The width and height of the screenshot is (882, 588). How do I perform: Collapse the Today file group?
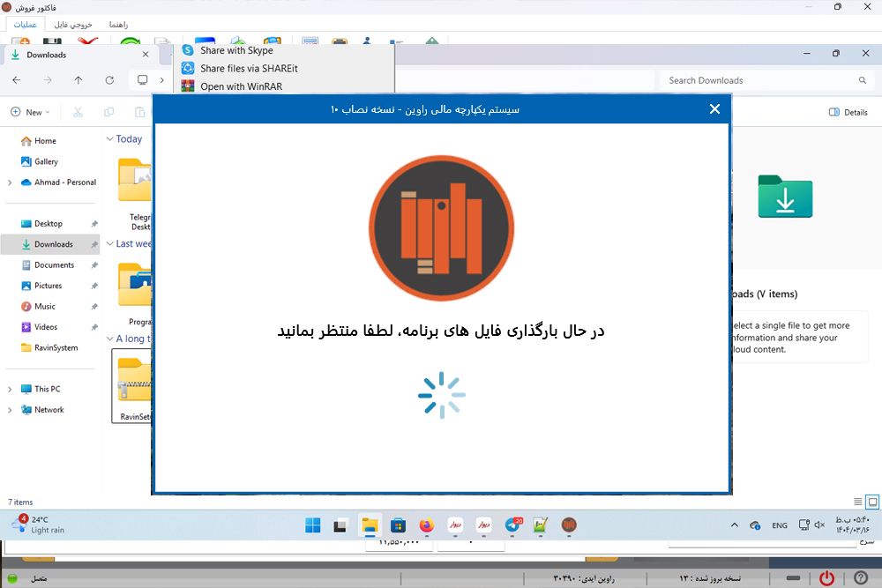(110, 139)
